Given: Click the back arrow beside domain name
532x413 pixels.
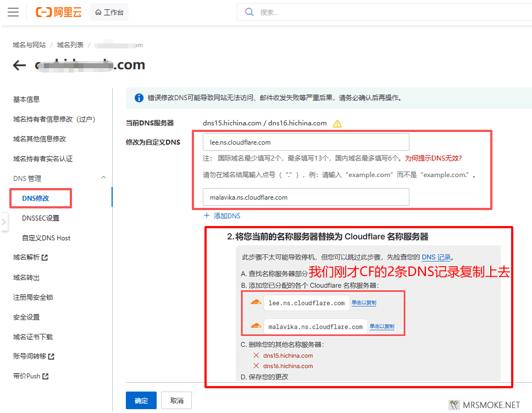Looking at the screenshot, I should [x=19, y=65].
